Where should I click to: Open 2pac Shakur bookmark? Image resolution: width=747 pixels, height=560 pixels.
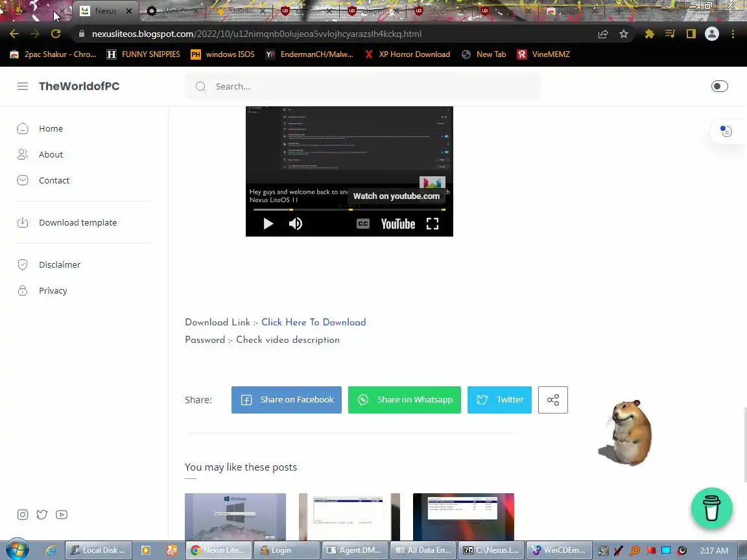(53, 54)
